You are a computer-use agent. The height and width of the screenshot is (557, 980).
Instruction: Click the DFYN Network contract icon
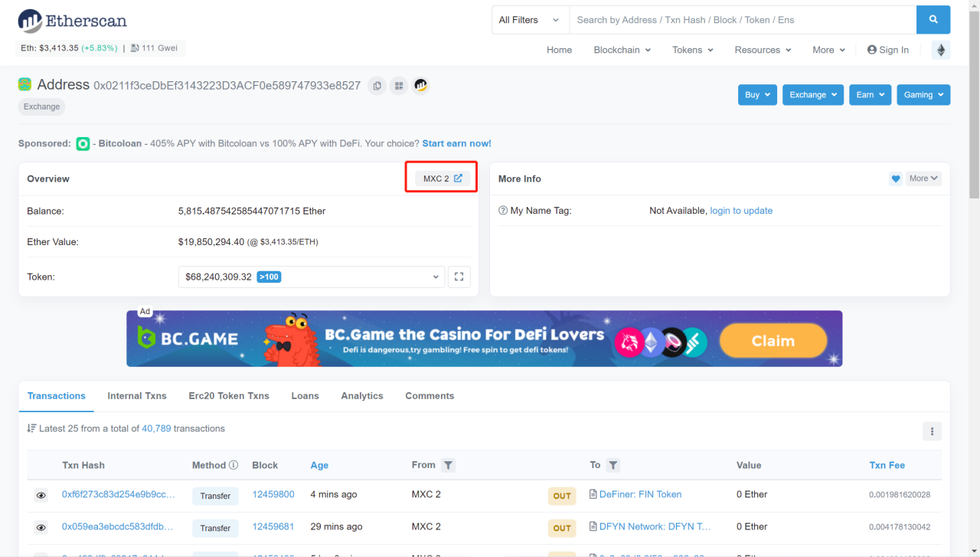point(593,527)
